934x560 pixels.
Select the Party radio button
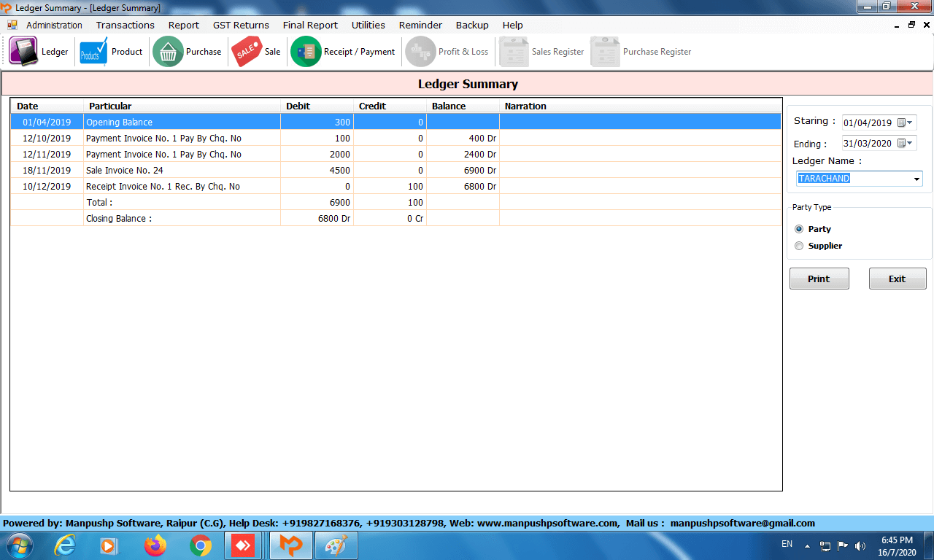click(798, 229)
